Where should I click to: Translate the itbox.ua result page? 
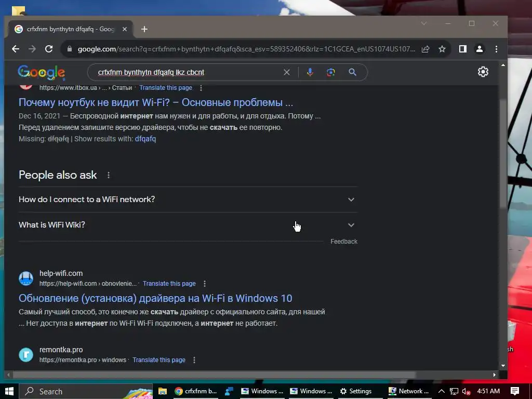pyautogui.click(x=166, y=87)
